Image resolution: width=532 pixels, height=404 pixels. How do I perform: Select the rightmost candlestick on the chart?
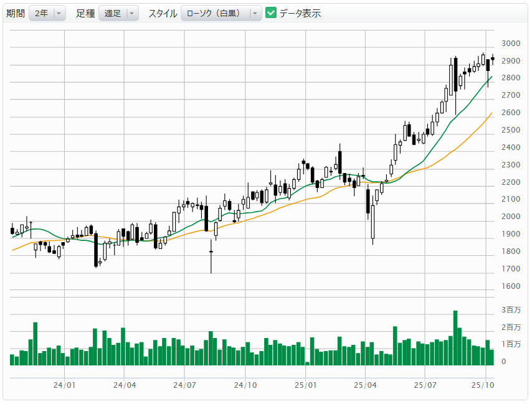[x=492, y=59]
